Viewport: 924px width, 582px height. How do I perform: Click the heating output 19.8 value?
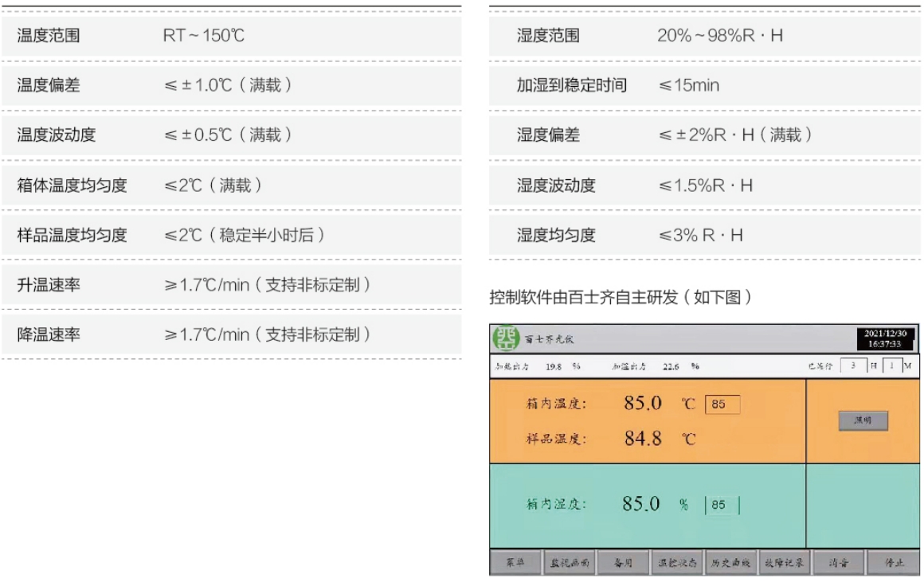tap(555, 366)
